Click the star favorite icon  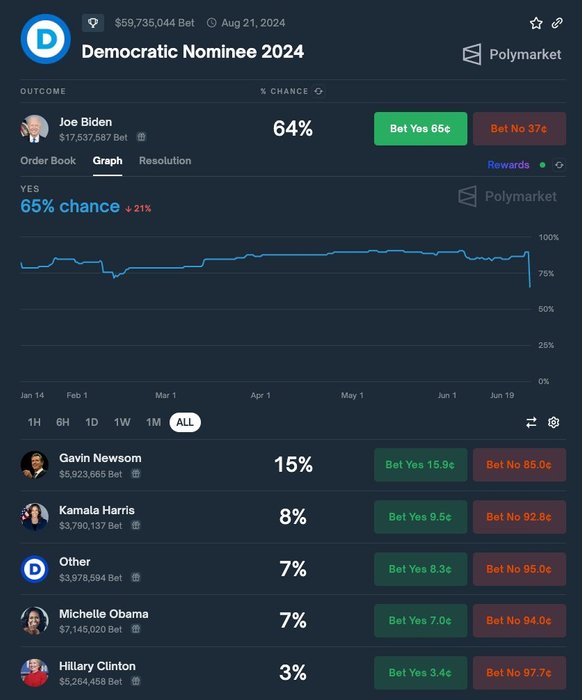[536, 23]
